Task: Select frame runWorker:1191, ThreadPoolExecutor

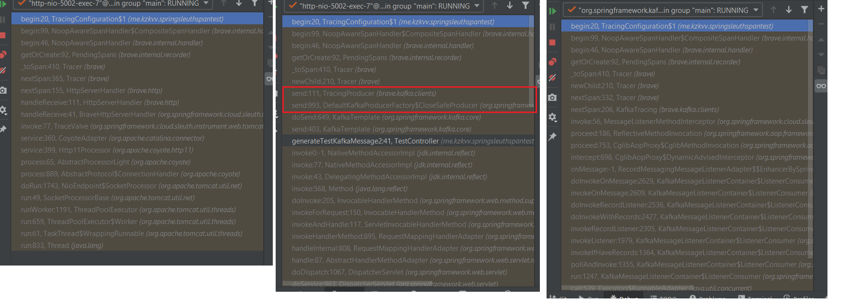Action: (x=137, y=210)
